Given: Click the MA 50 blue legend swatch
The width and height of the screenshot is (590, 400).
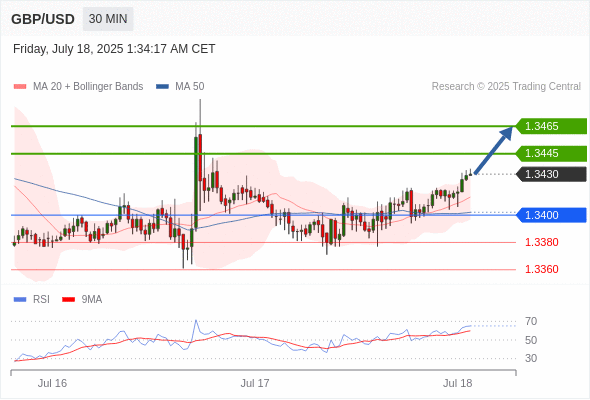Looking at the screenshot, I should (163, 87).
